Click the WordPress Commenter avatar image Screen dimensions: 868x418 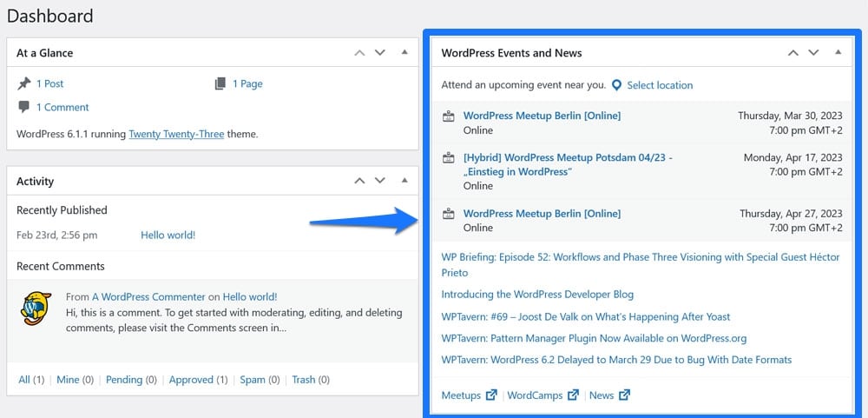pos(36,308)
